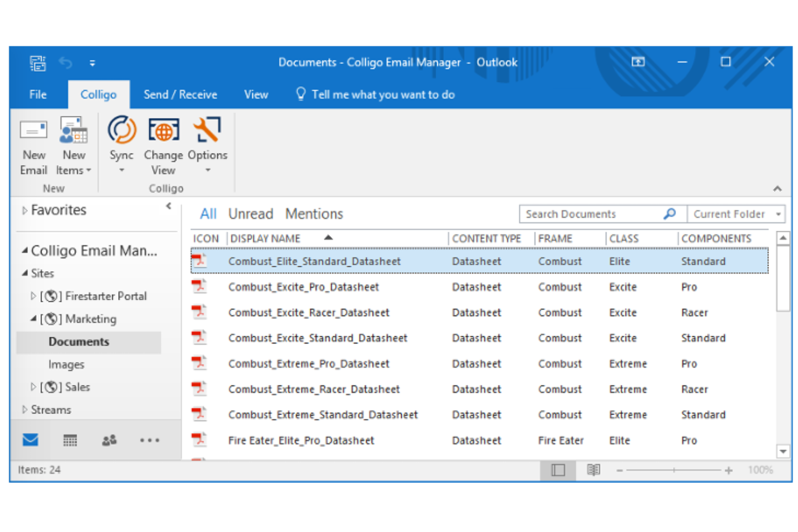Click the zoom out minus button

coord(620,471)
